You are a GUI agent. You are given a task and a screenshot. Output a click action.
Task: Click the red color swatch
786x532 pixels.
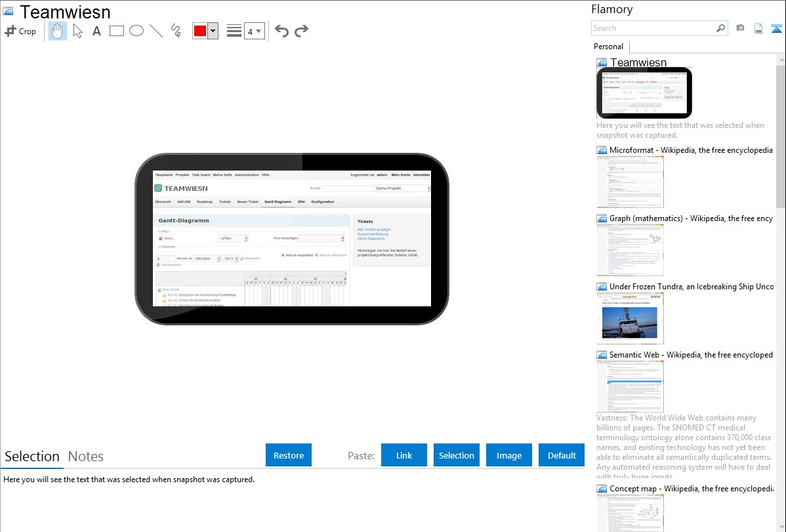[200, 31]
